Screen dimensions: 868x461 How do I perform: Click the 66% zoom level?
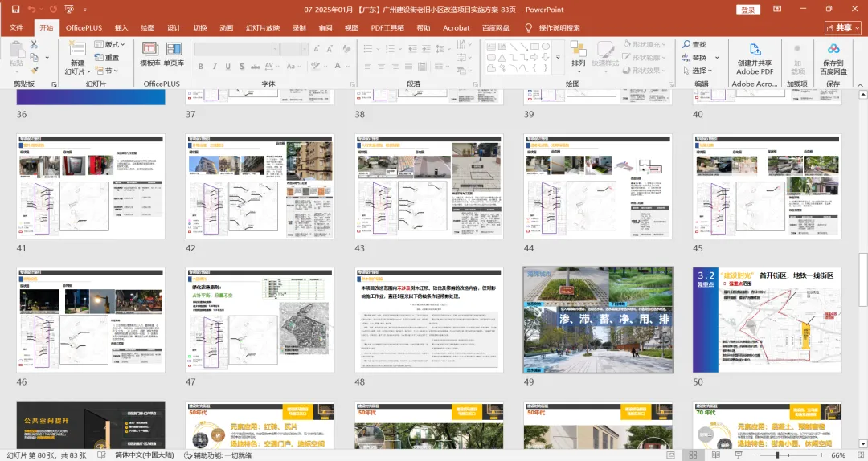coord(838,455)
